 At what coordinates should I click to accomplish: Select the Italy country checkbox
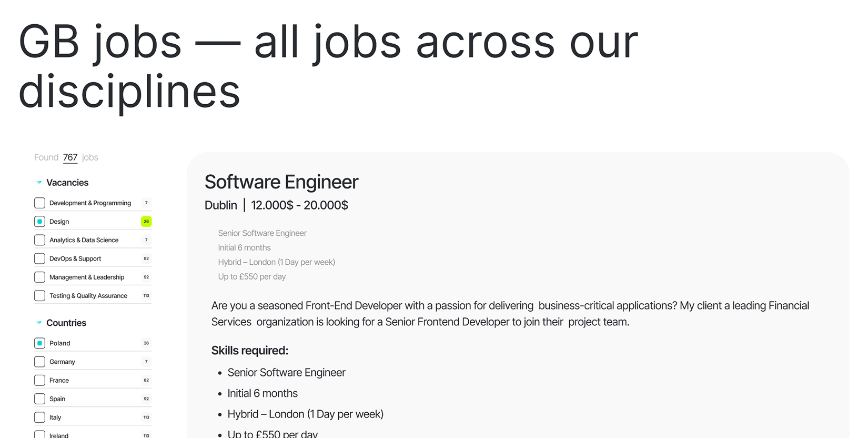pyautogui.click(x=39, y=417)
